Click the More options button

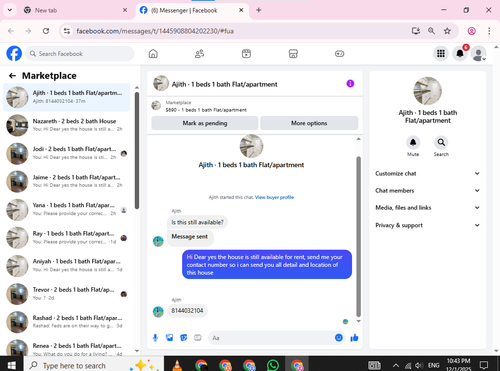[309, 123]
